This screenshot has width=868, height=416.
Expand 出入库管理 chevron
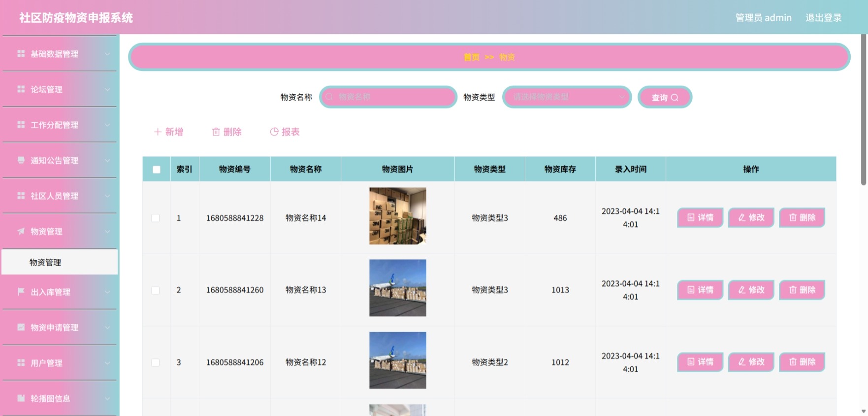(107, 292)
